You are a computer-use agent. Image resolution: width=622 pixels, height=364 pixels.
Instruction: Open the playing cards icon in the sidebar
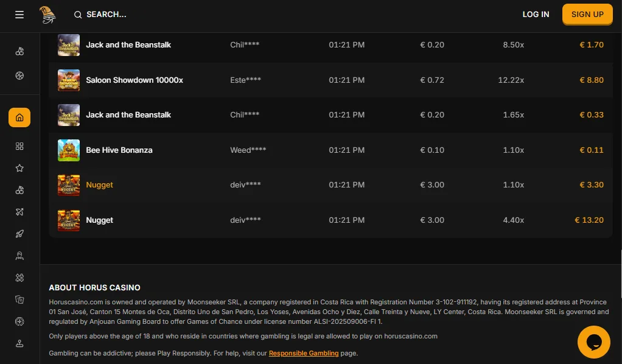click(x=19, y=299)
